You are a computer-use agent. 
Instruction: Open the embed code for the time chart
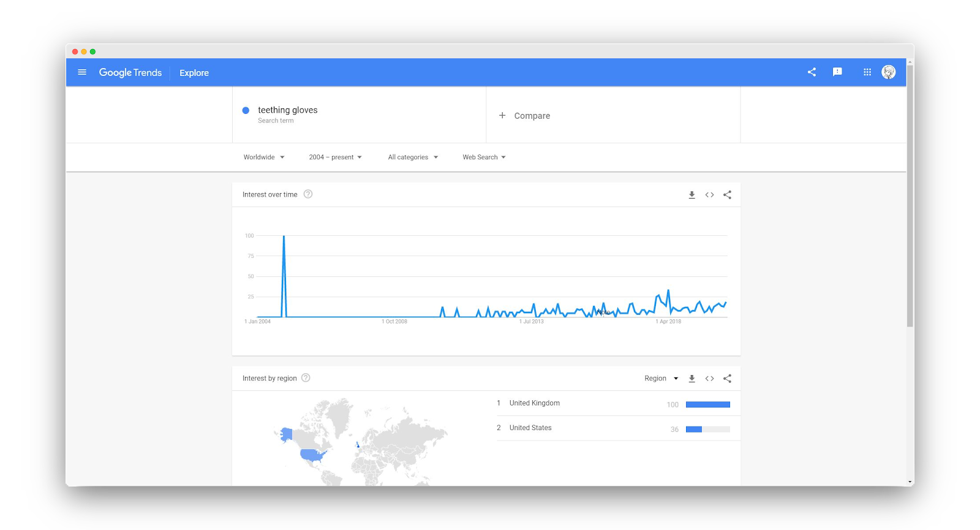tap(709, 194)
